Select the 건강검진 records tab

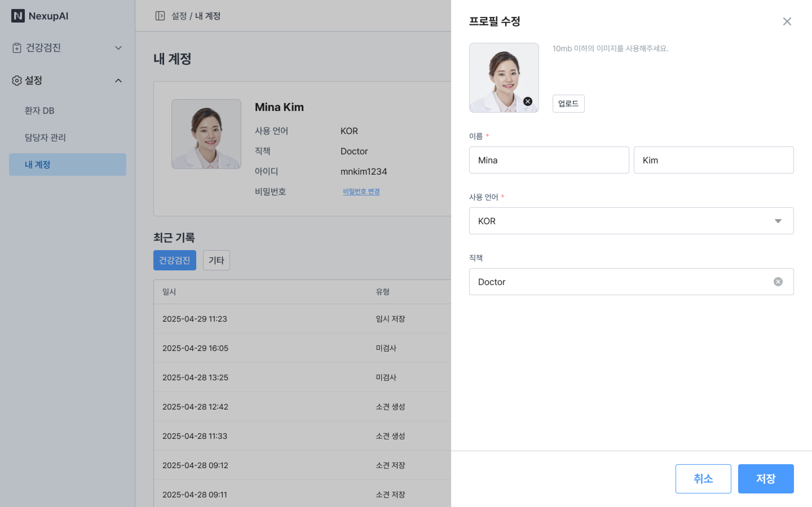(175, 260)
